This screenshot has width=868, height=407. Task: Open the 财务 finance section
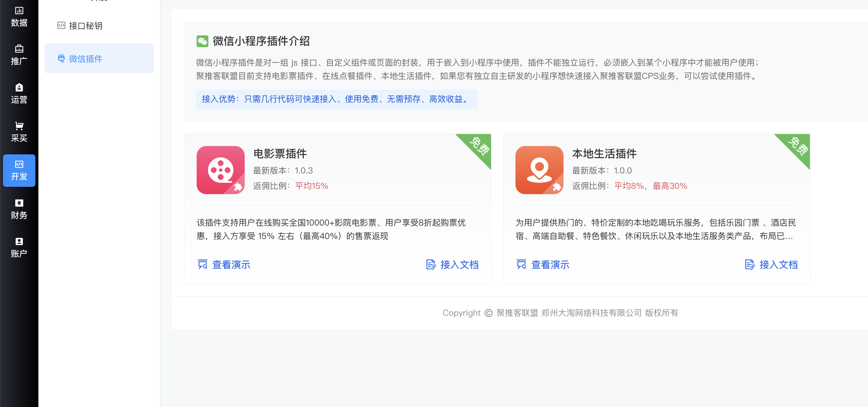[x=19, y=209]
